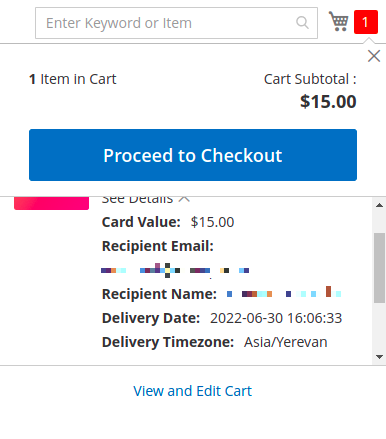Screen dimensions: 386x439
Task: Click the blurred recipient email value
Action: (x=175, y=270)
